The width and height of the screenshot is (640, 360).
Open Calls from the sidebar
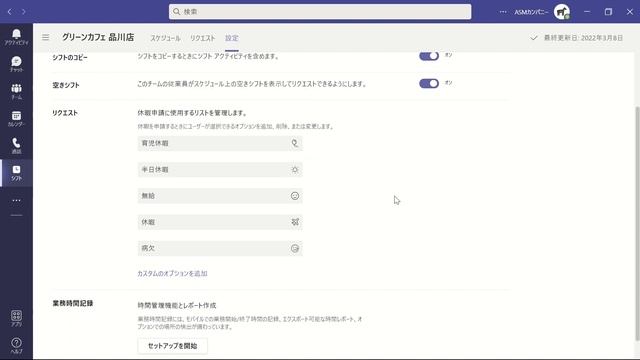(16, 146)
